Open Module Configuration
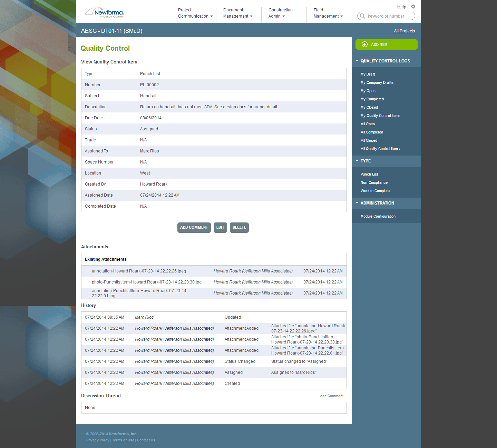 coord(378,216)
